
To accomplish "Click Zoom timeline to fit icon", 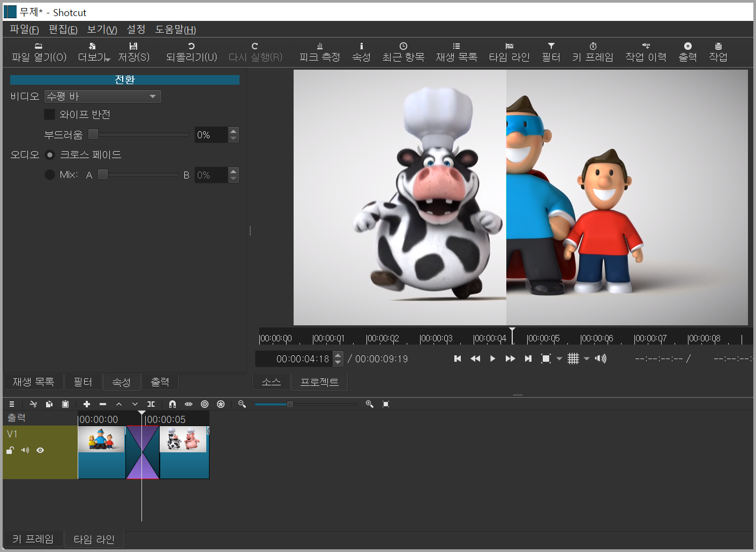I will click(x=386, y=404).
